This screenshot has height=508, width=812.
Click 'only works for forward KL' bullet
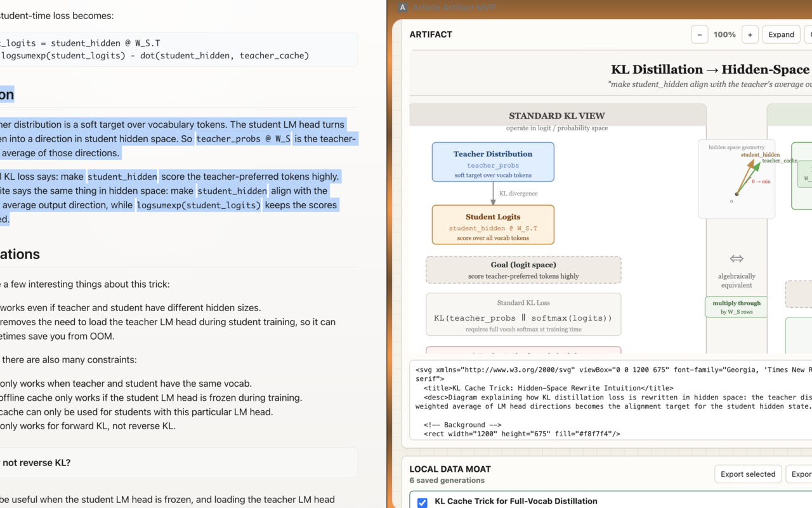[x=88, y=425]
